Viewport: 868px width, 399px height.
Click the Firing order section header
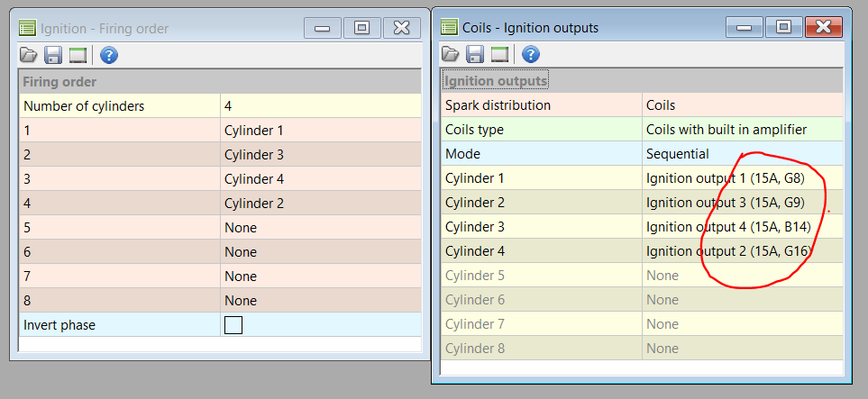60,82
